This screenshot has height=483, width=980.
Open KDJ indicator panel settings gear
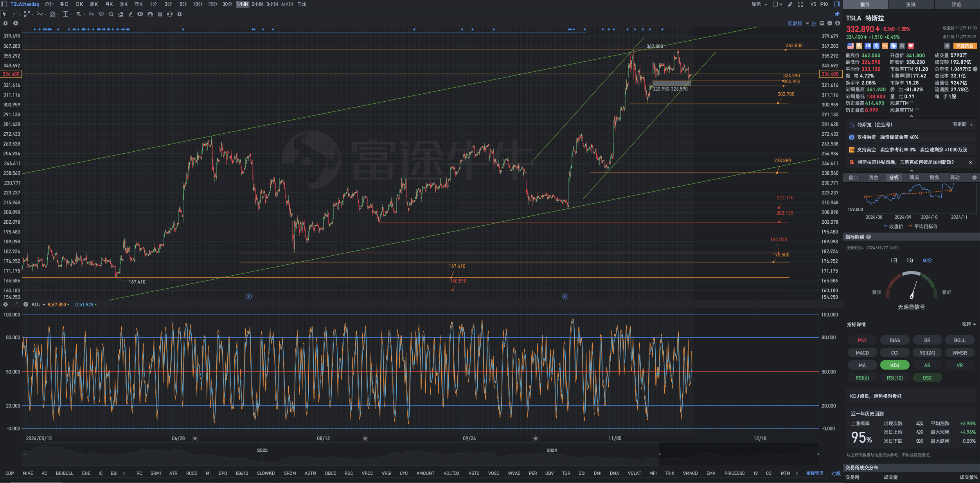5,304
